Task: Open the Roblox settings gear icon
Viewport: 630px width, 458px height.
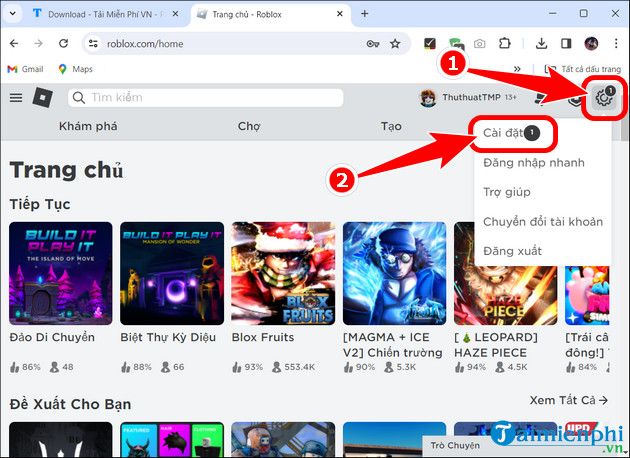Action: tap(604, 98)
